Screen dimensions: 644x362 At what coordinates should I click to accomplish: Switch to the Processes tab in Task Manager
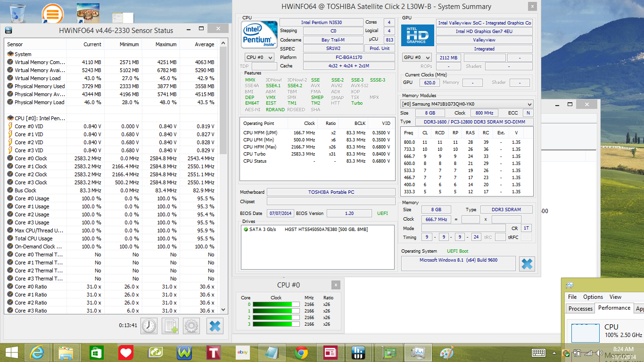(580, 309)
